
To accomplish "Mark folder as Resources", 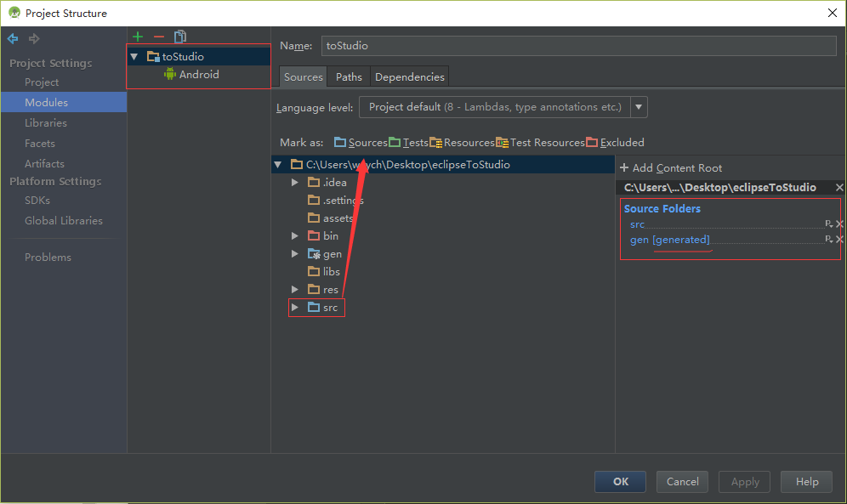I will [463, 143].
